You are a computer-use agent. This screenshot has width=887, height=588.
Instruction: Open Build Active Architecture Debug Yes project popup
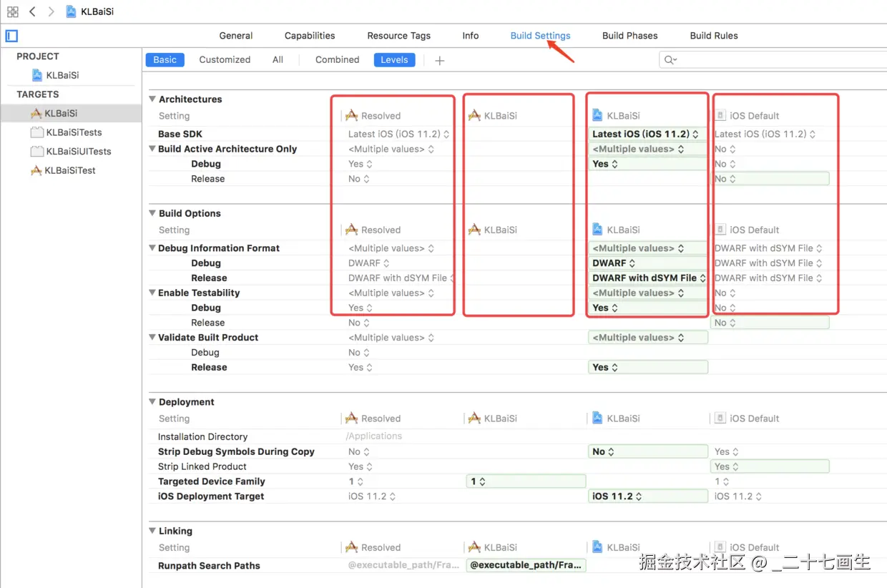[x=647, y=164]
